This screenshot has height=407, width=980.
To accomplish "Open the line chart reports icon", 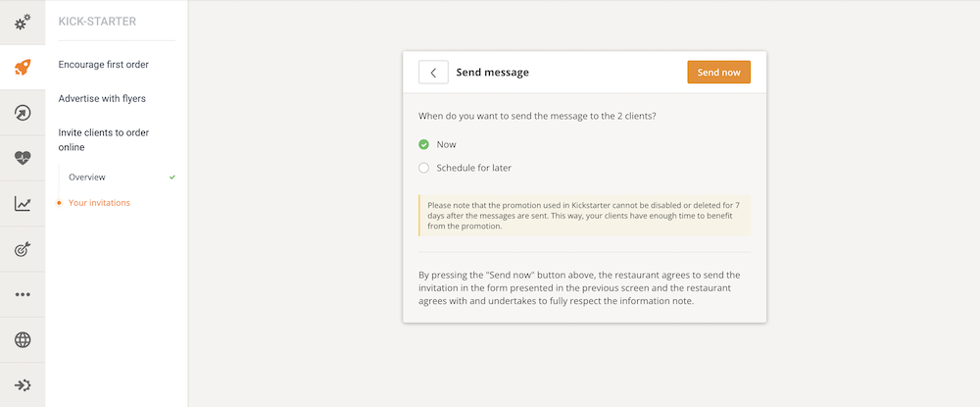I will pyautogui.click(x=23, y=204).
